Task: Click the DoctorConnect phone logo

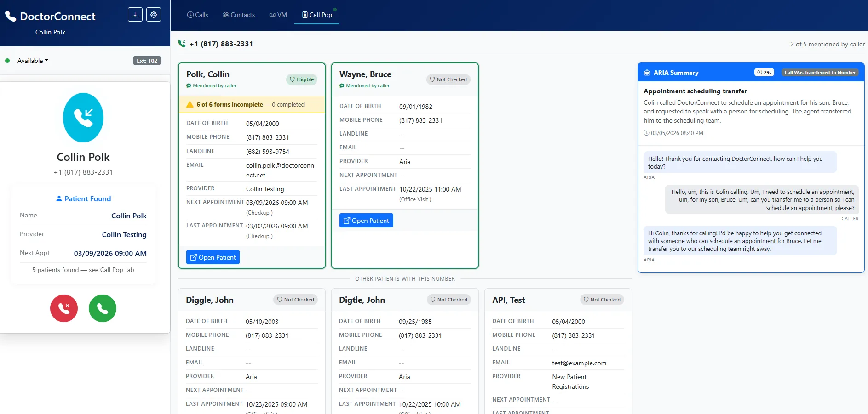Action: coord(11,17)
